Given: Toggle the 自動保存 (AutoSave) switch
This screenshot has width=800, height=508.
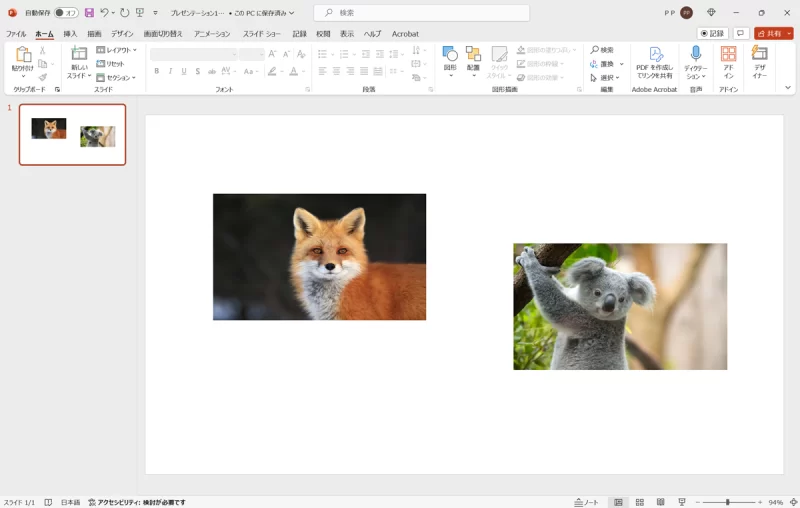Looking at the screenshot, I should tap(66, 13).
